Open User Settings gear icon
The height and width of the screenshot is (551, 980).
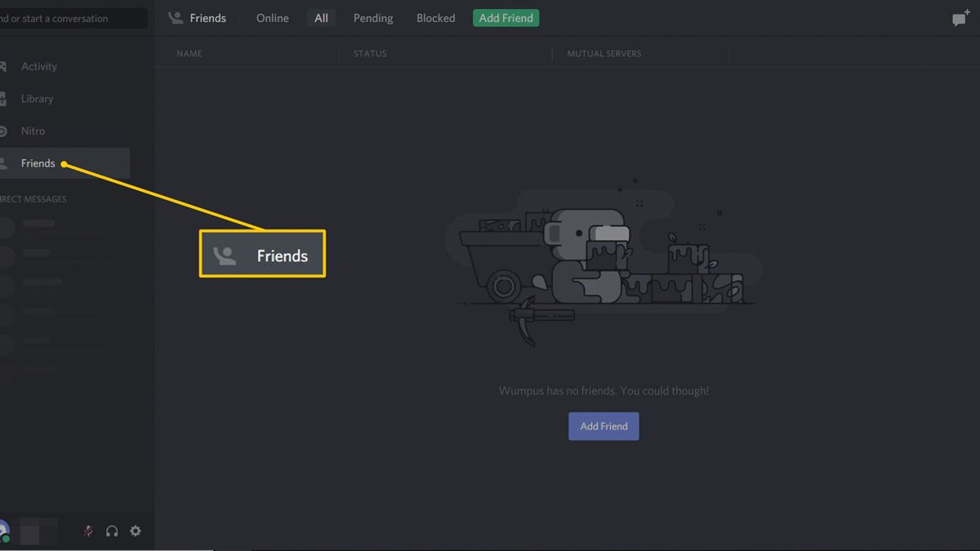click(x=136, y=531)
